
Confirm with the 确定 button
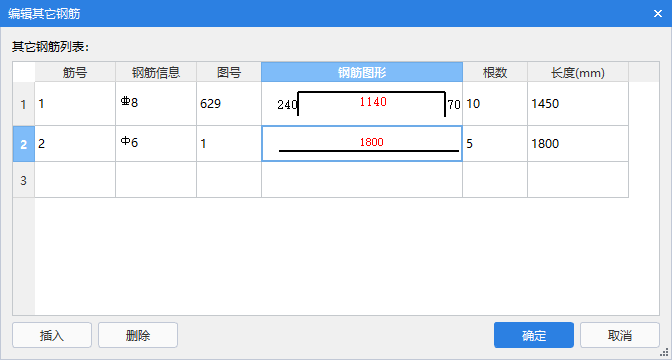point(534,335)
